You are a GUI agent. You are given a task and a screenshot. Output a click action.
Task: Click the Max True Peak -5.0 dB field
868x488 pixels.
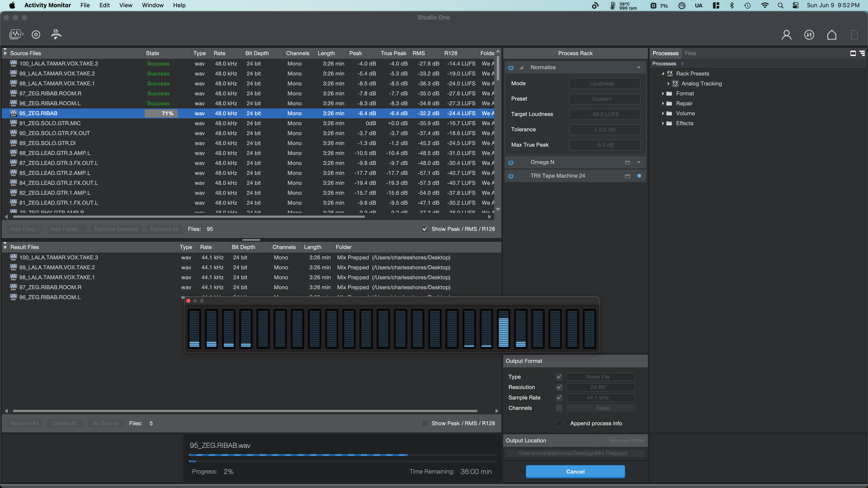coord(604,145)
